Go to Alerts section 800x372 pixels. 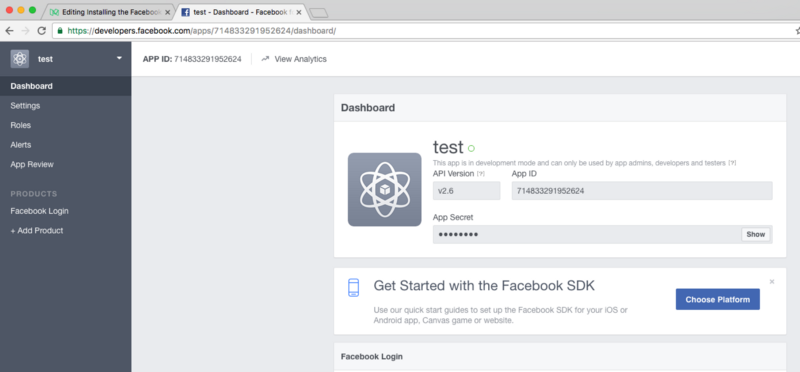[20, 145]
